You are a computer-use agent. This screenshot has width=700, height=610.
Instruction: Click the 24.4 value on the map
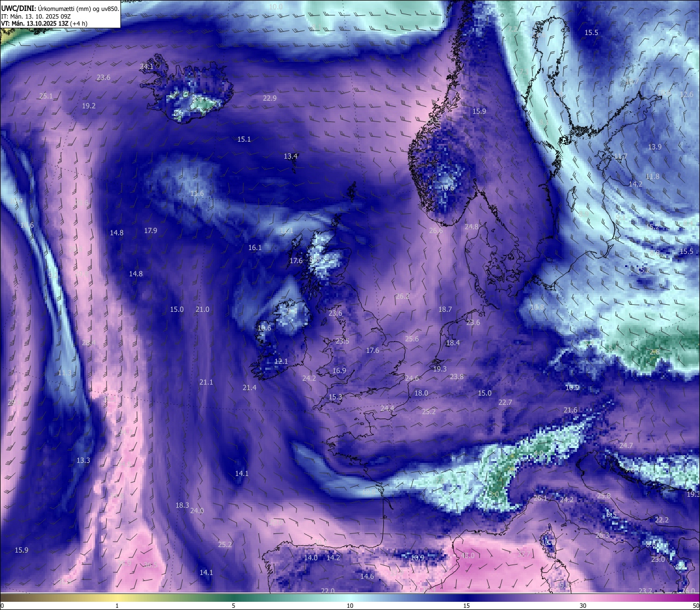pyautogui.click(x=387, y=409)
